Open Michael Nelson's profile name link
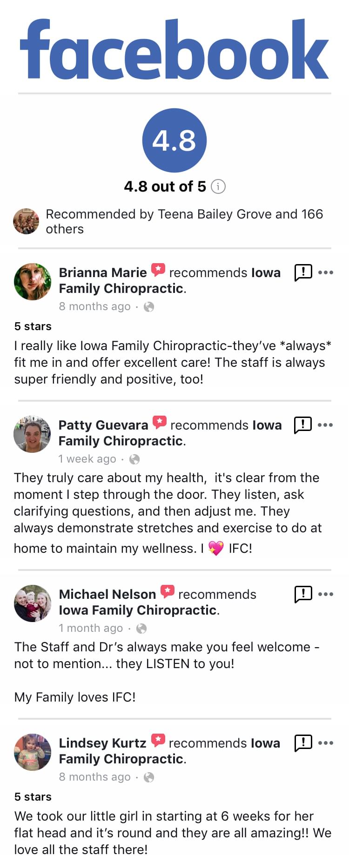The height and width of the screenshot is (868, 349). (107, 594)
